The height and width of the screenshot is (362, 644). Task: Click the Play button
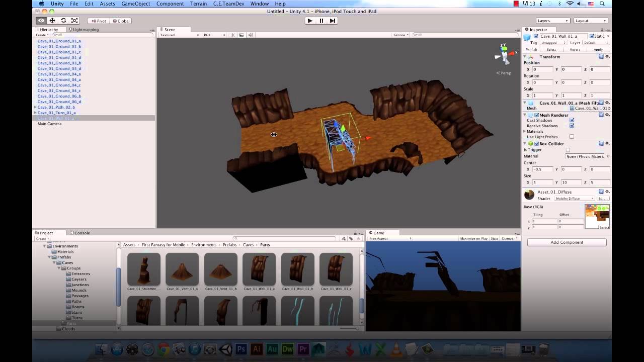click(x=310, y=21)
